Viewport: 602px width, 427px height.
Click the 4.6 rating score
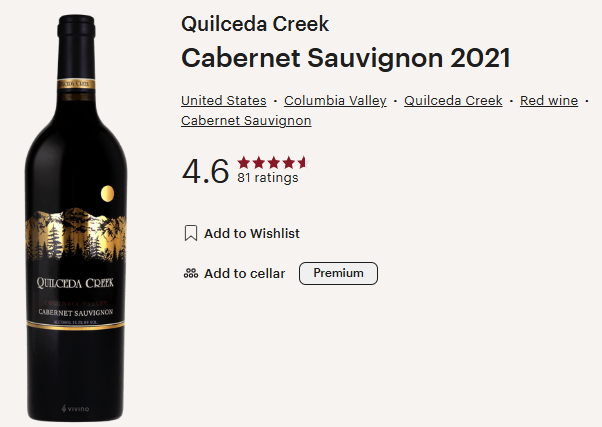coord(205,171)
